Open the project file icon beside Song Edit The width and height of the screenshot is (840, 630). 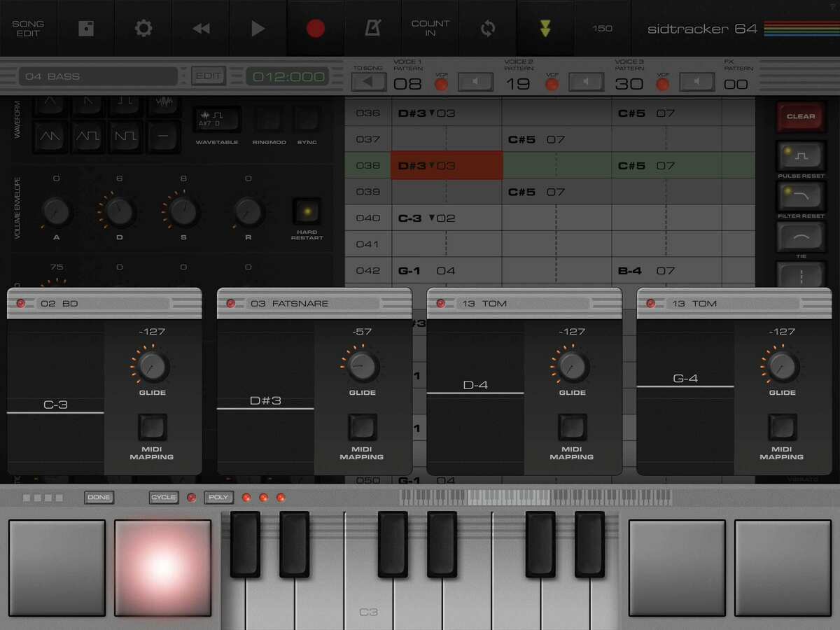click(86, 28)
